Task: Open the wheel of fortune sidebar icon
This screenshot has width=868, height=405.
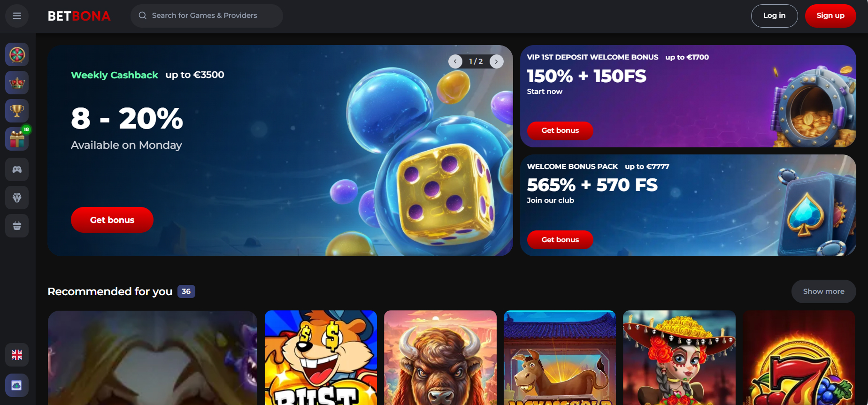Action: click(x=17, y=55)
